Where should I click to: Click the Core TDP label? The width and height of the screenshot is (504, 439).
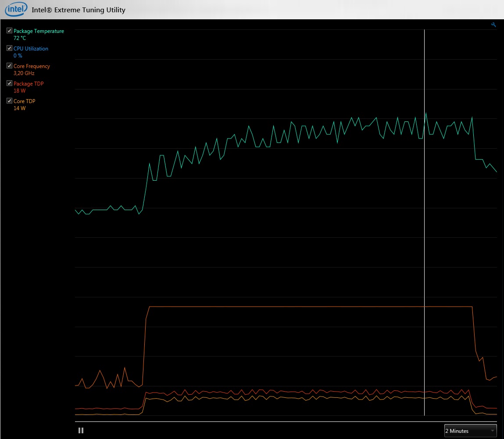[x=25, y=101]
